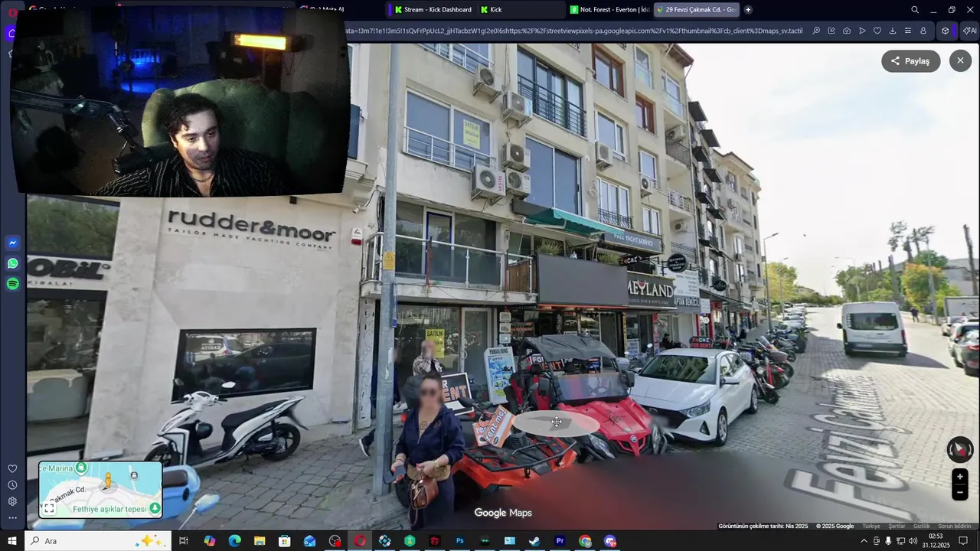Click the Street View forward navigation oval

click(x=557, y=422)
